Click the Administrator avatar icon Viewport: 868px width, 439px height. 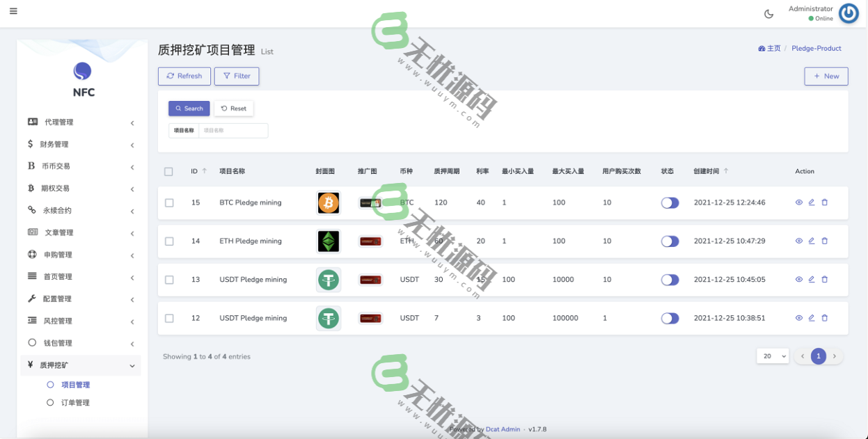849,13
